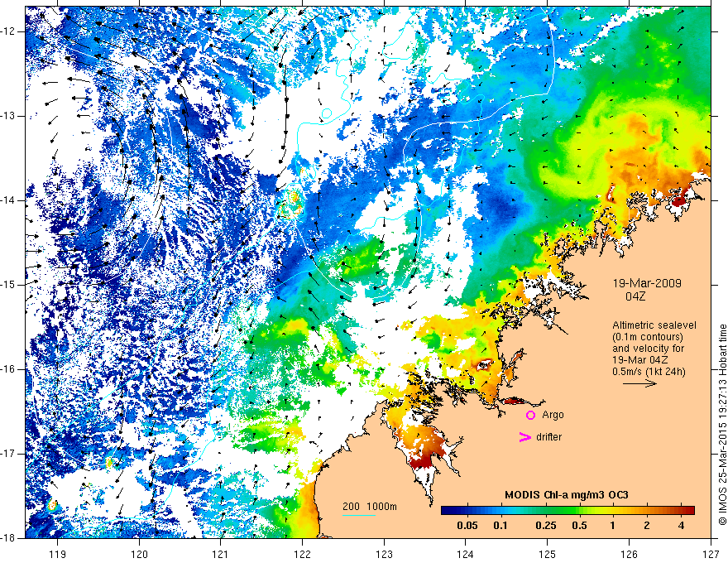
Task: Click the 'Altimetric sealevel' caption line
Action: pyautogui.click(x=654, y=325)
